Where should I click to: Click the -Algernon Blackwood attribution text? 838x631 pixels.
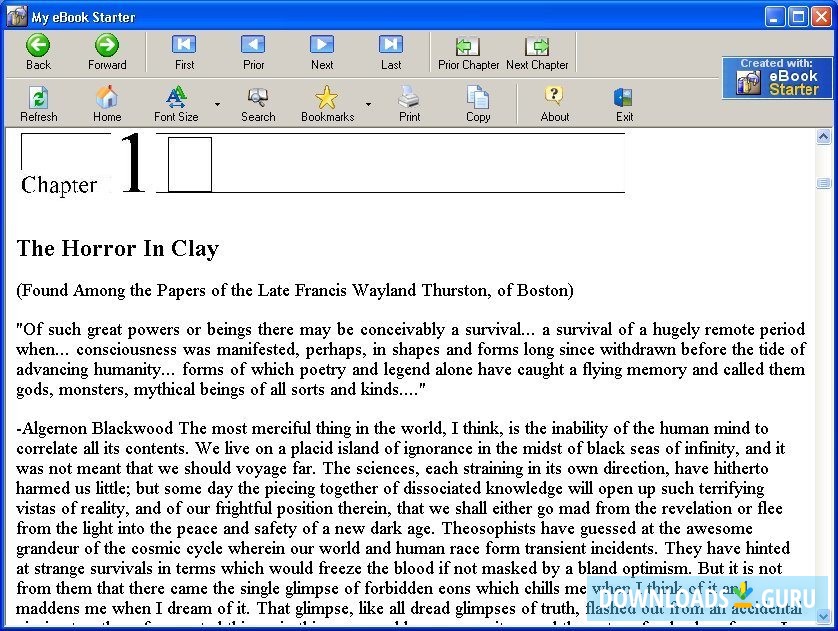[95, 428]
